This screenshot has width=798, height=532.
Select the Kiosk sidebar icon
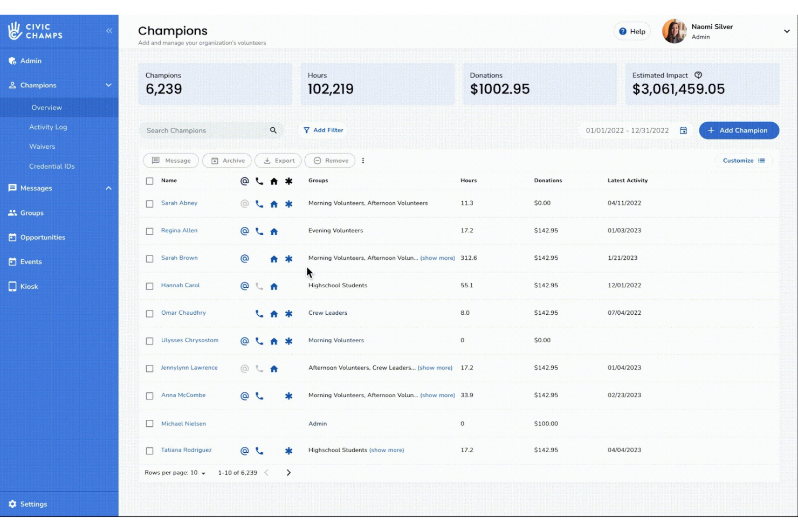click(13, 286)
